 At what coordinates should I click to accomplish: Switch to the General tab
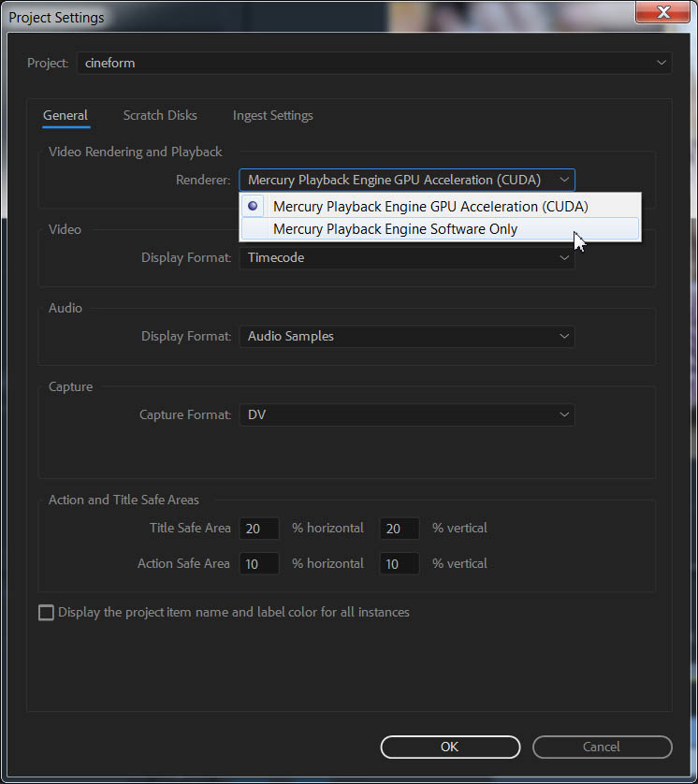[x=65, y=115]
